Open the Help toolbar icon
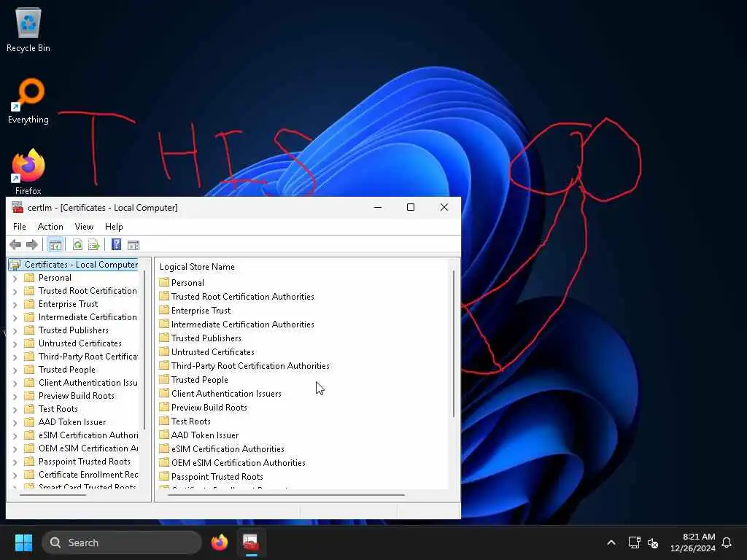This screenshot has height=560, width=747. click(116, 245)
